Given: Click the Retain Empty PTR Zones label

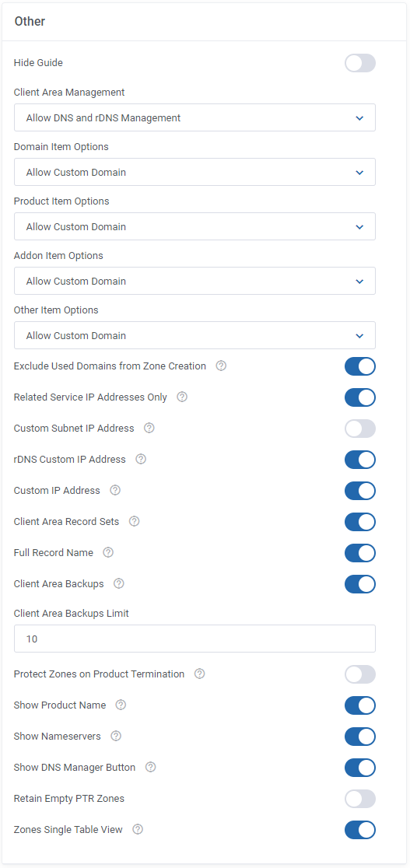Looking at the screenshot, I should pyautogui.click(x=68, y=798).
